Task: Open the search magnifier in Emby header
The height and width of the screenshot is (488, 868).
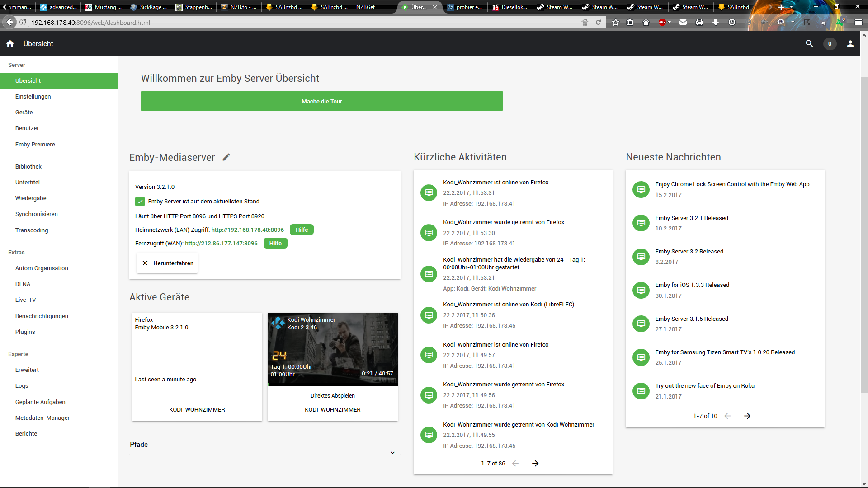Action: point(809,44)
